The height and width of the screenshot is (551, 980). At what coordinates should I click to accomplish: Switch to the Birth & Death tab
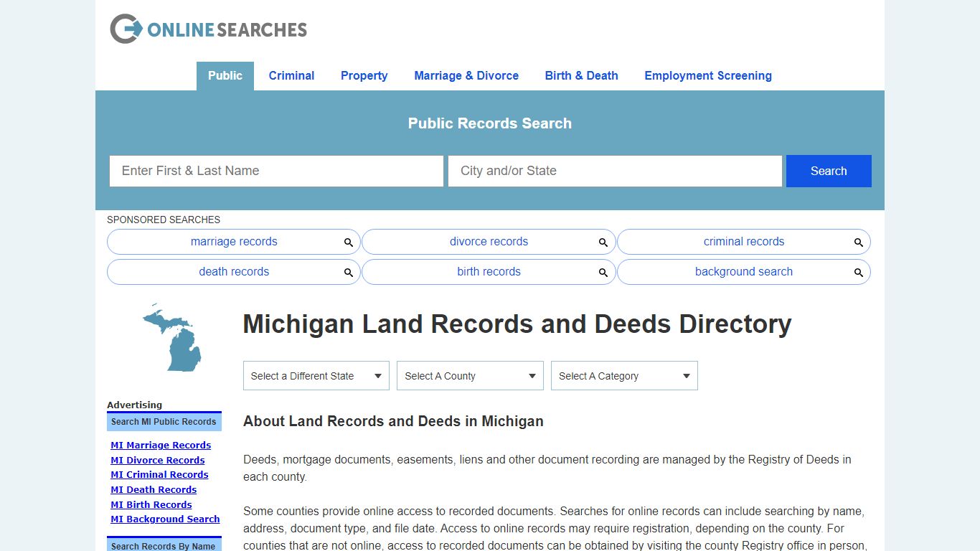click(x=581, y=76)
